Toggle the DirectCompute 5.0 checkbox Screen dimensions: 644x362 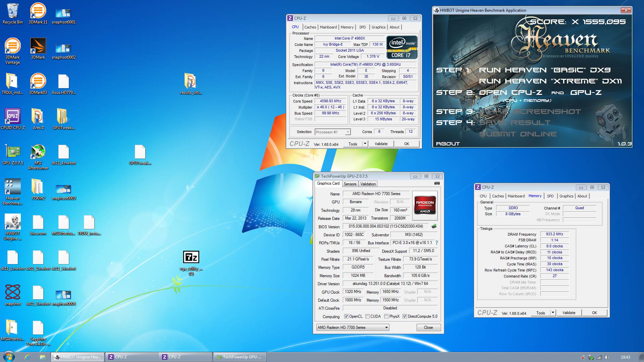pyautogui.click(x=405, y=316)
